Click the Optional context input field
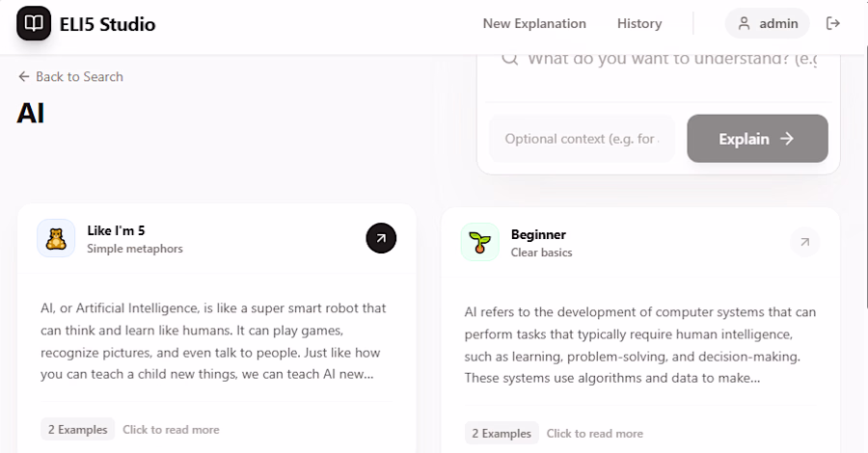The height and width of the screenshot is (453, 868). 582,139
